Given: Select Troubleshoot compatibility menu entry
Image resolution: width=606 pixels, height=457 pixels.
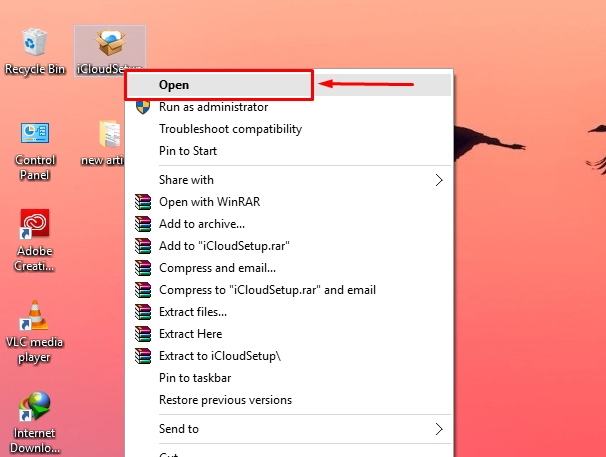Looking at the screenshot, I should click(230, 129).
